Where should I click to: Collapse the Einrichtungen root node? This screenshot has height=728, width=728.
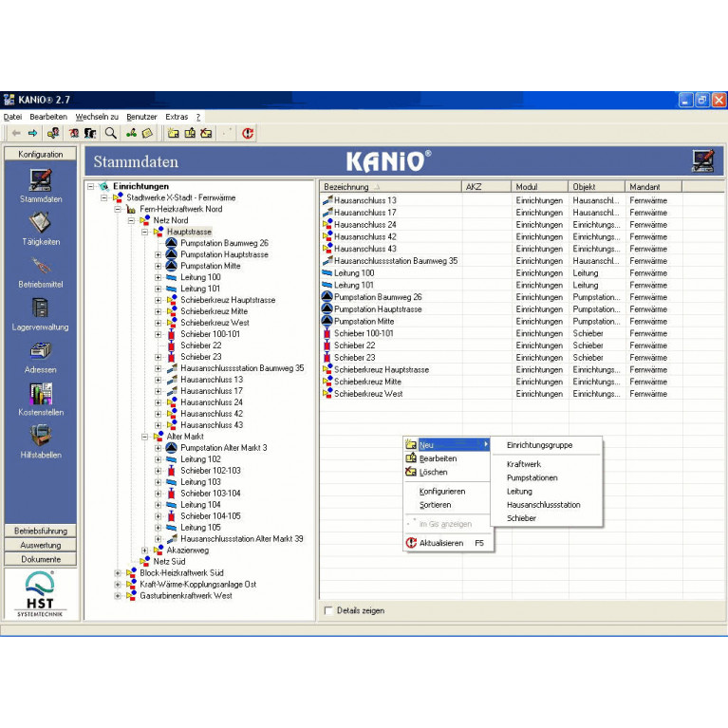pos(91,186)
